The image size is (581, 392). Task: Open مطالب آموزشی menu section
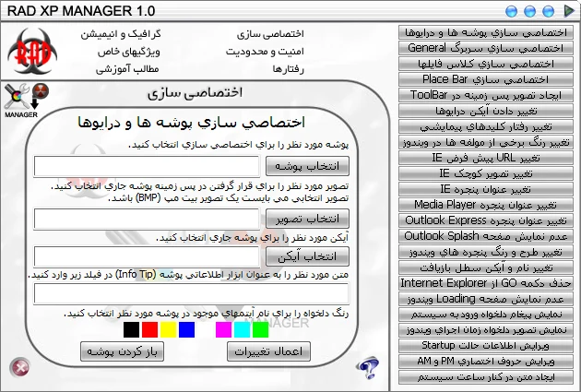tap(129, 69)
